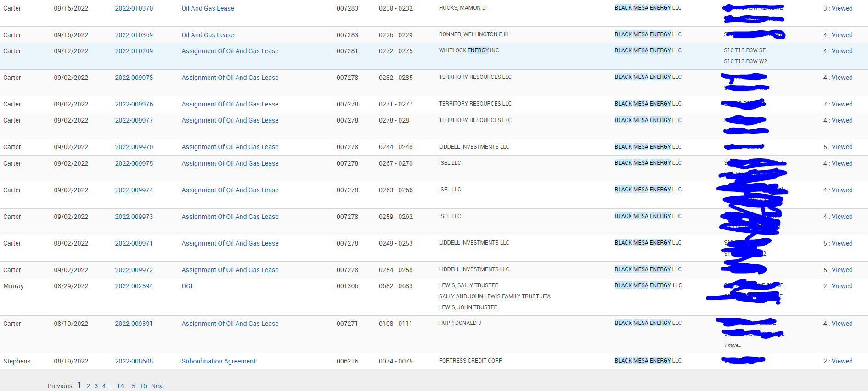Screen dimensions: 868x391
Task: Select current page 1 in pagination
Action: 79,385
